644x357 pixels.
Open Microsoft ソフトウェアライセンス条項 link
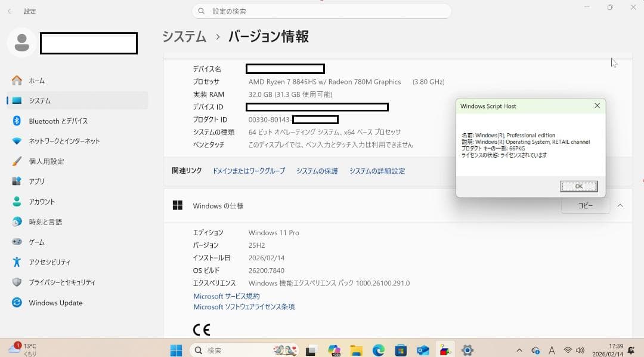tap(244, 307)
